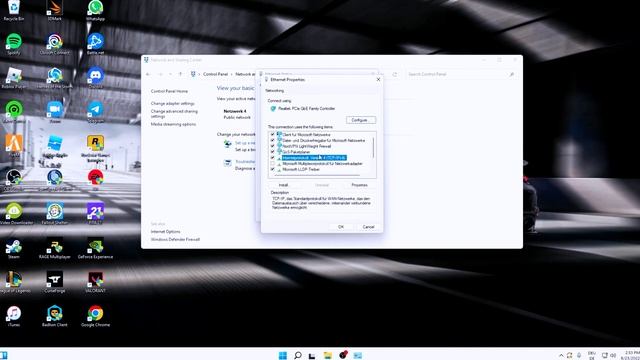The width and height of the screenshot is (640, 360).
Task: Launch the CurseForge desktop shortcut
Action: [54, 282]
